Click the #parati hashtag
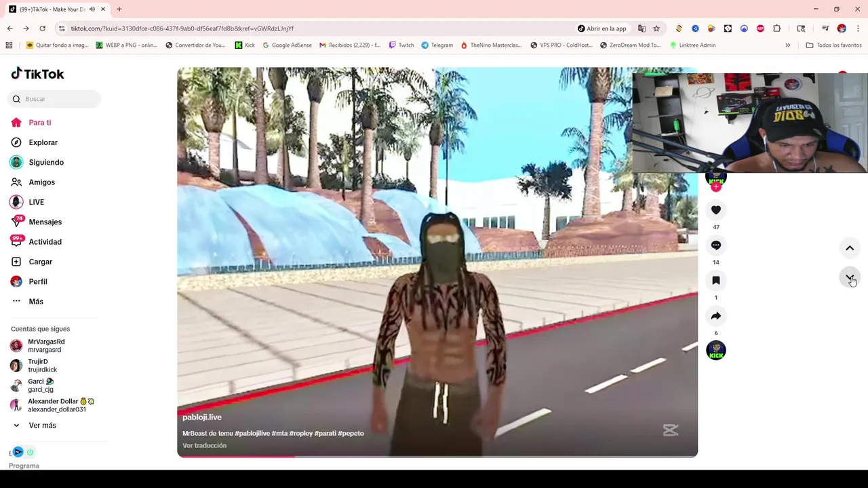 pos(325,433)
